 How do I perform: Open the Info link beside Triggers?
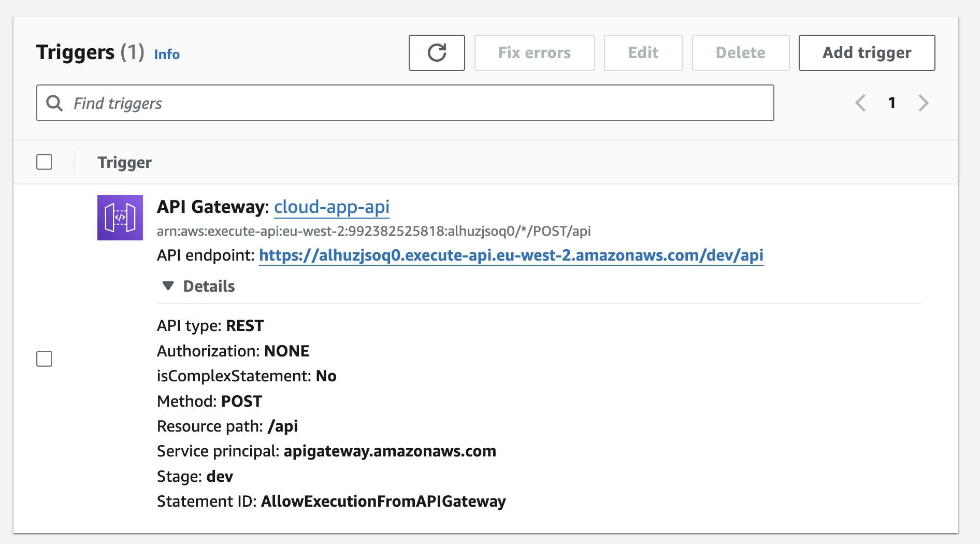pos(167,54)
